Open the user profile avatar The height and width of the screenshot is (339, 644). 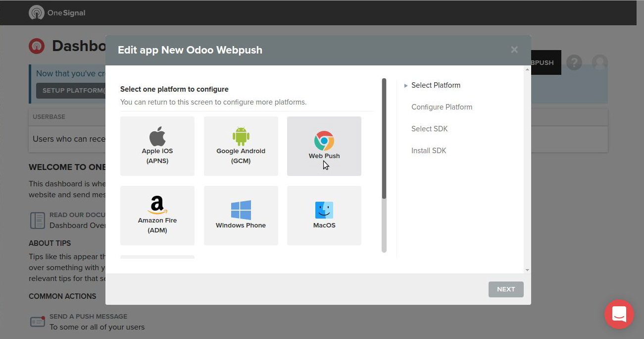pyautogui.click(x=600, y=62)
